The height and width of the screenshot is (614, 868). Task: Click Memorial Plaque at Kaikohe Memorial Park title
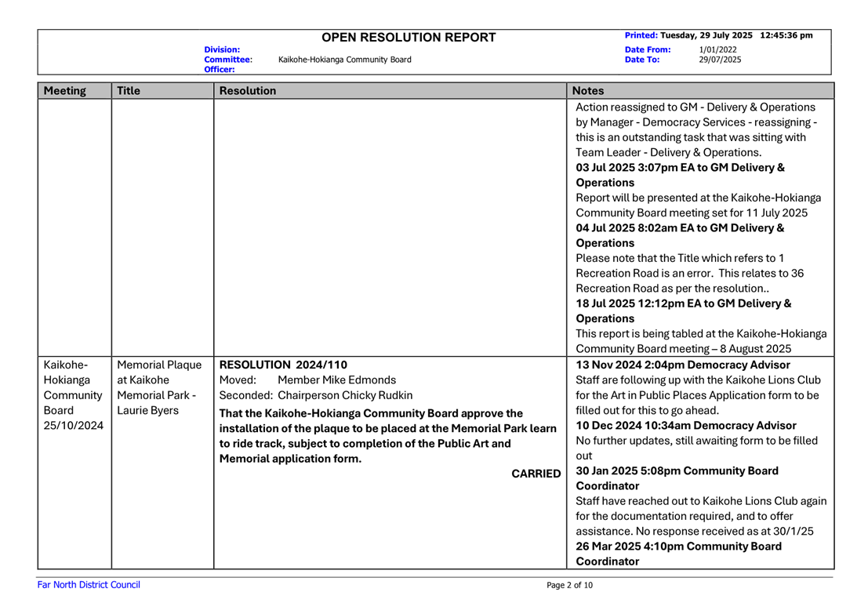pos(159,387)
